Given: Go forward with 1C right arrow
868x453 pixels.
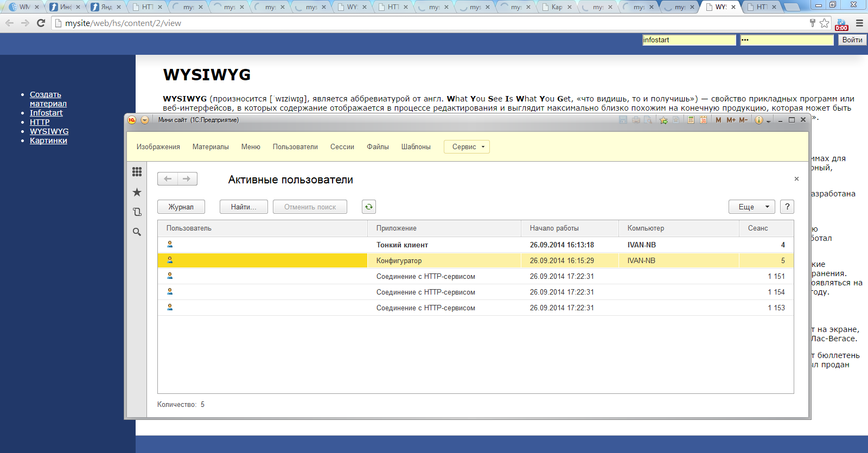Looking at the screenshot, I should (187, 179).
